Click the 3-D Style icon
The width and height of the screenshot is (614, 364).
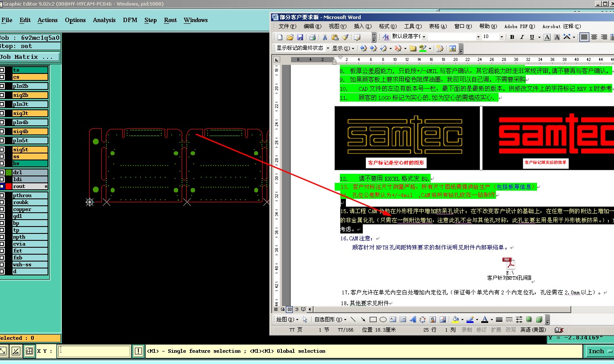[539, 319]
